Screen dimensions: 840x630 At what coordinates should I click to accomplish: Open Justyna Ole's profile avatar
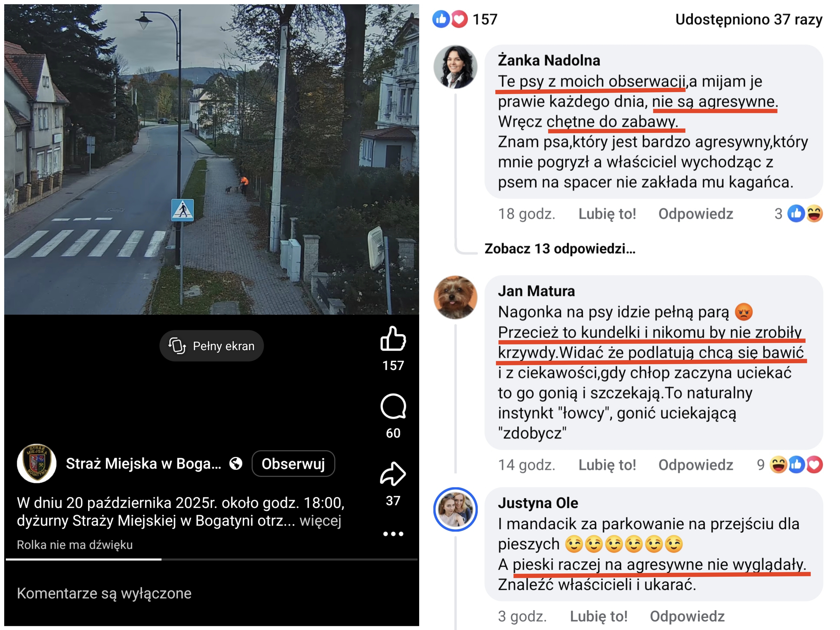click(455, 509)
